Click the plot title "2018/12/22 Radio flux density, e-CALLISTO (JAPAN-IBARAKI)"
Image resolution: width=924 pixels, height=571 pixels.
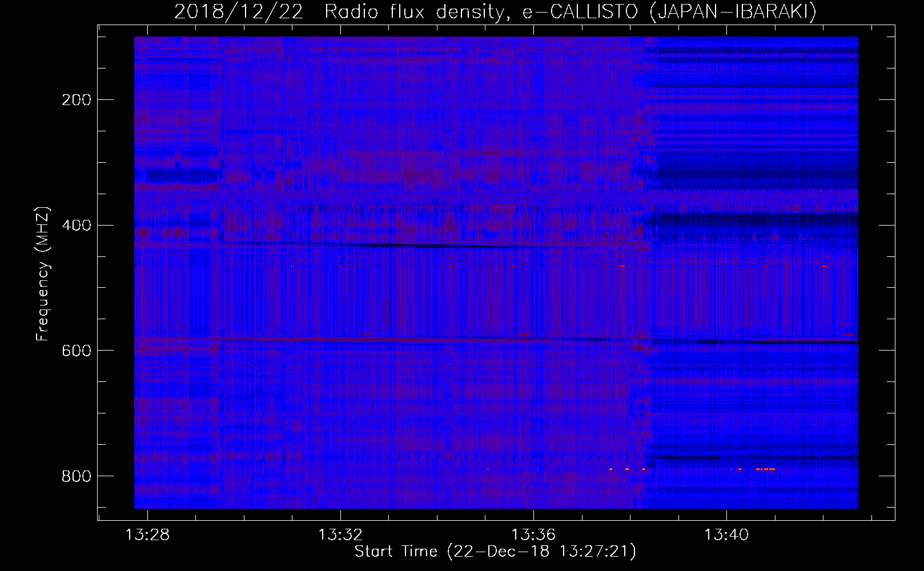pos(496,11)
